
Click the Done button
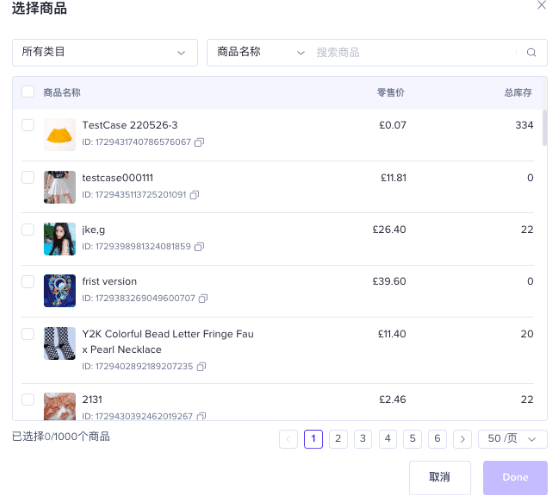[515, 478]
